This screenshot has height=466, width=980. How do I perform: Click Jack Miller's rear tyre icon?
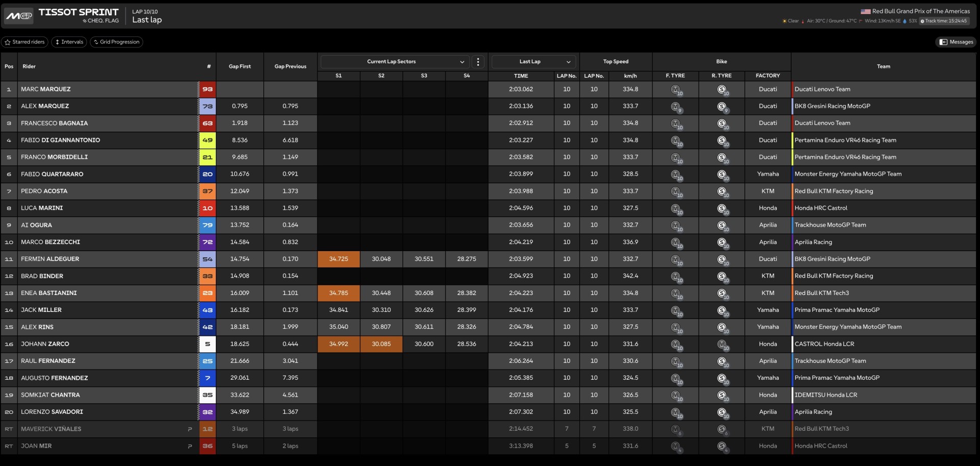click(722, 311)
